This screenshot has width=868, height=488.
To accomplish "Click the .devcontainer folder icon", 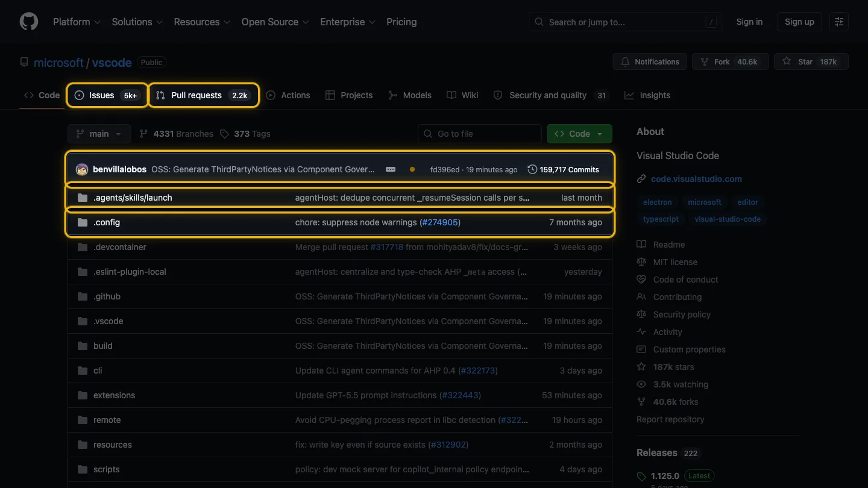I will 83,247.
